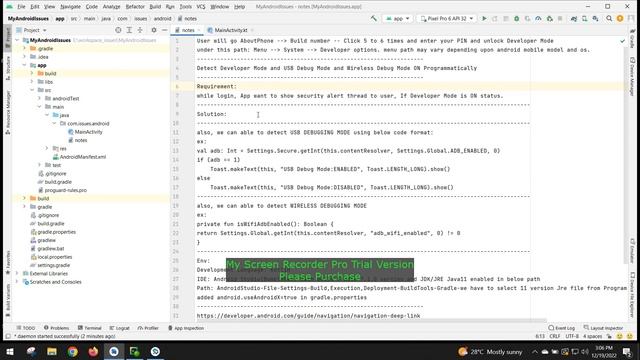Open File Explorer from the taskbar
This screenshot has width=640, height=360.
click(x=52, y=351)
